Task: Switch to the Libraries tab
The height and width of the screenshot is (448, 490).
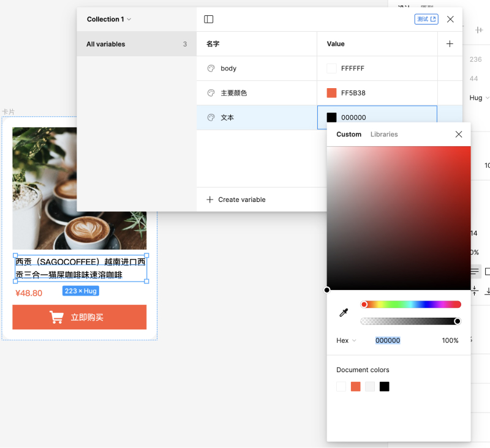Action: click(x=384, y=135)
